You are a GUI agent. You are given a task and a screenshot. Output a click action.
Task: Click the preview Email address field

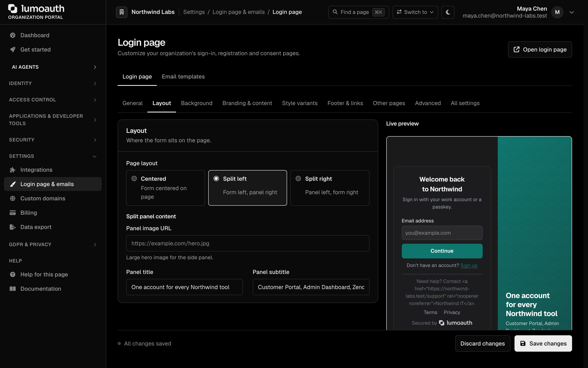point(442,233)
